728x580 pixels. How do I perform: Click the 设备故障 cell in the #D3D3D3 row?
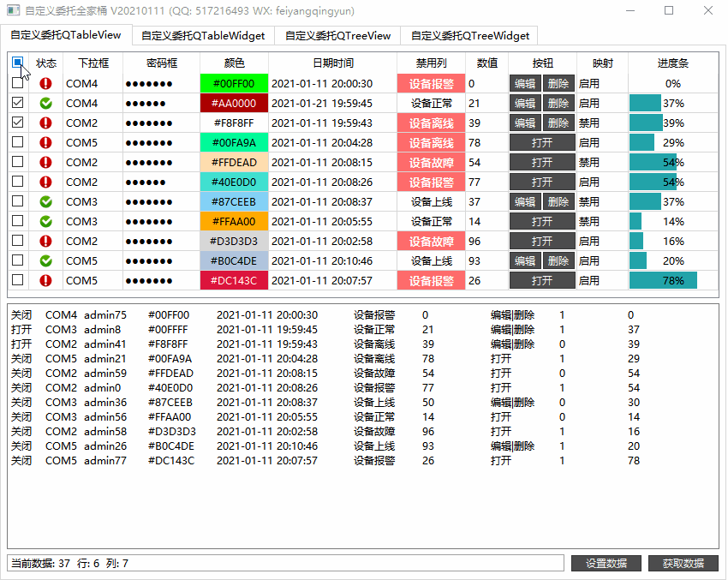432,242
